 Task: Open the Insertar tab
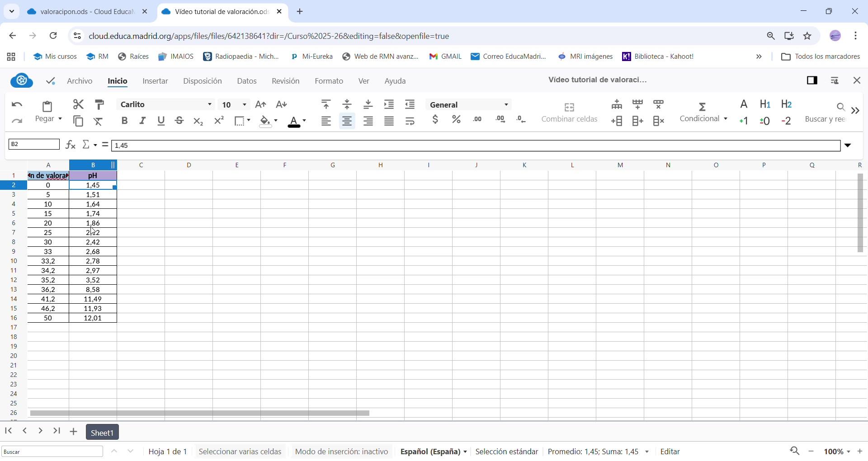(x=156, y=82)
